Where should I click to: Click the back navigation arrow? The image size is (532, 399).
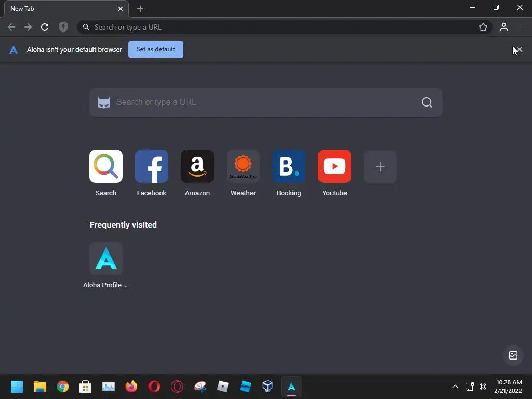tap(11, 27)
